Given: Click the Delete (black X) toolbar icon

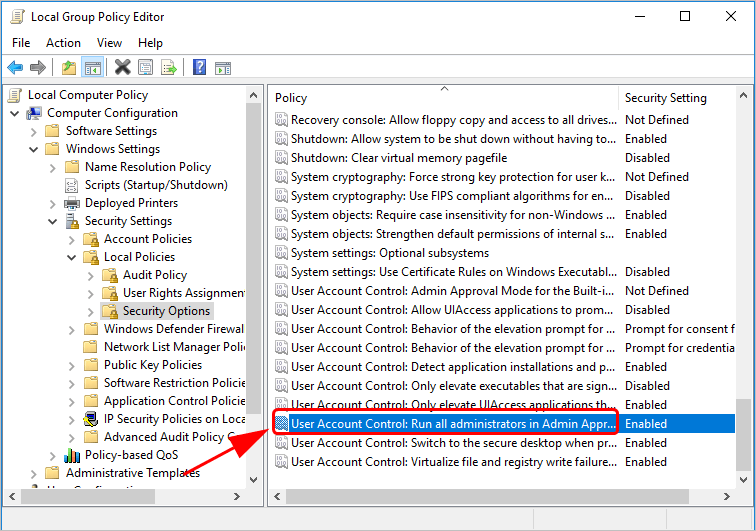Looking at the screenshot, I should click(122, 67).
